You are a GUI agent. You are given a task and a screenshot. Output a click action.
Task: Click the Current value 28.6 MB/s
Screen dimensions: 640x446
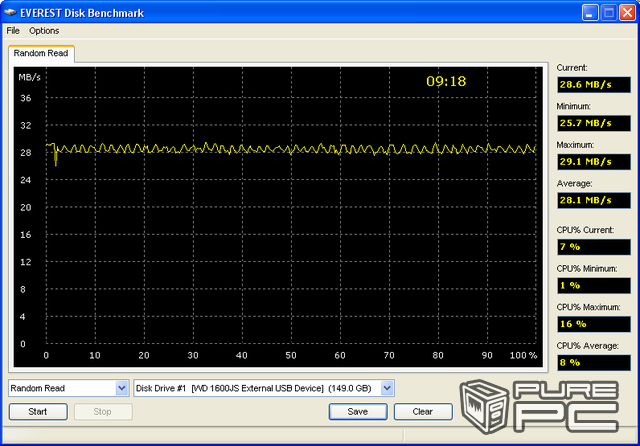[594, 84]
